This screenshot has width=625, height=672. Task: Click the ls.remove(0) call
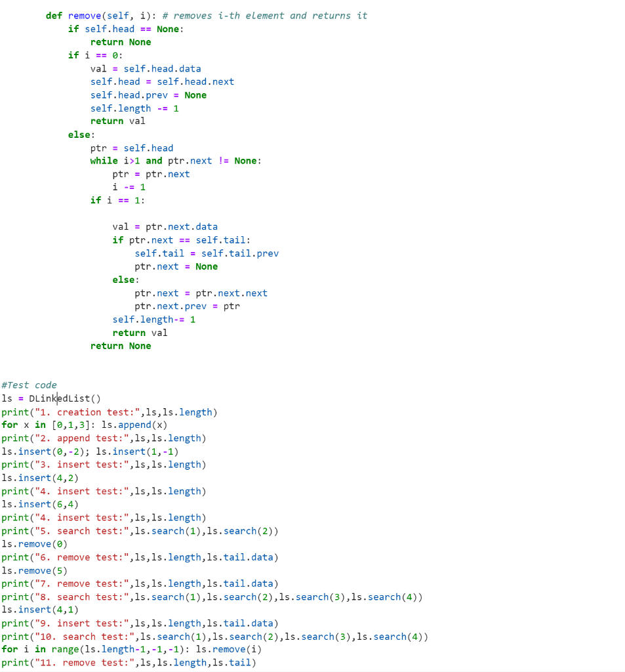click(x=33, y=543)
